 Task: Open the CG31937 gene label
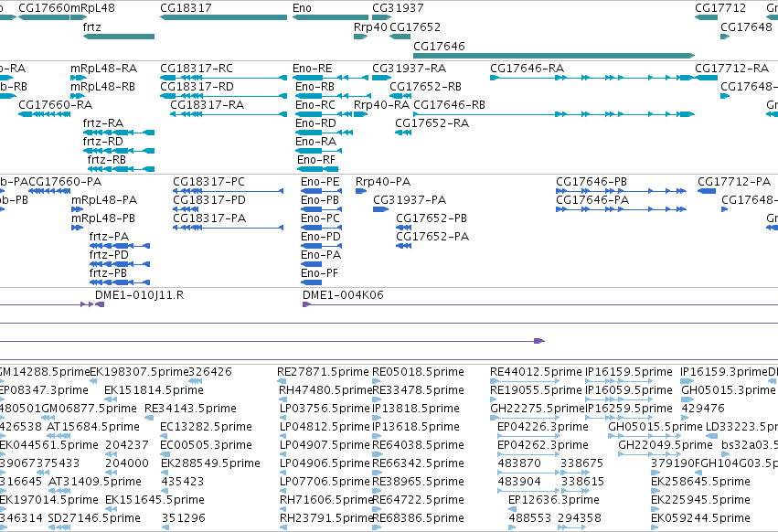click(x=398, y=8)
